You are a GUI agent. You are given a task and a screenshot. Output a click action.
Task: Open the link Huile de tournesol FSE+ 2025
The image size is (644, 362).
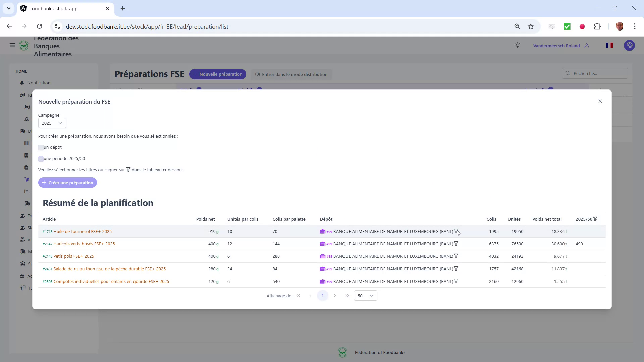(82, 231)
